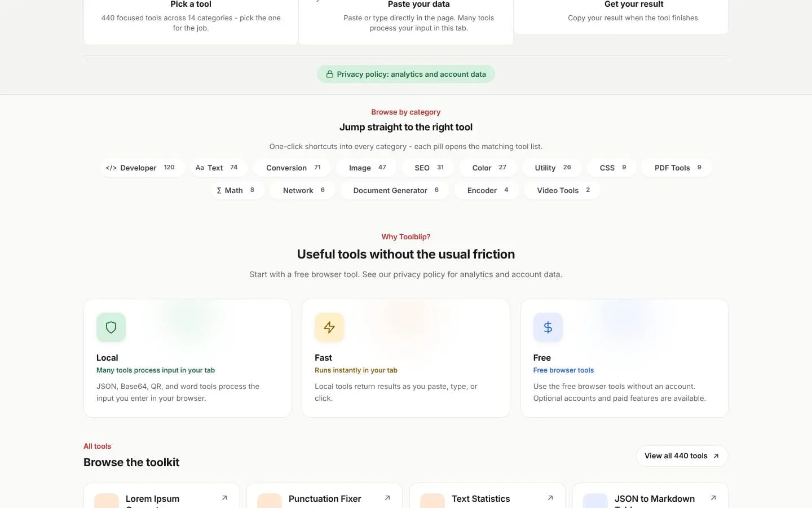Open the JSON to Markdown tool card
812x508 pixels.
point(650,496)
